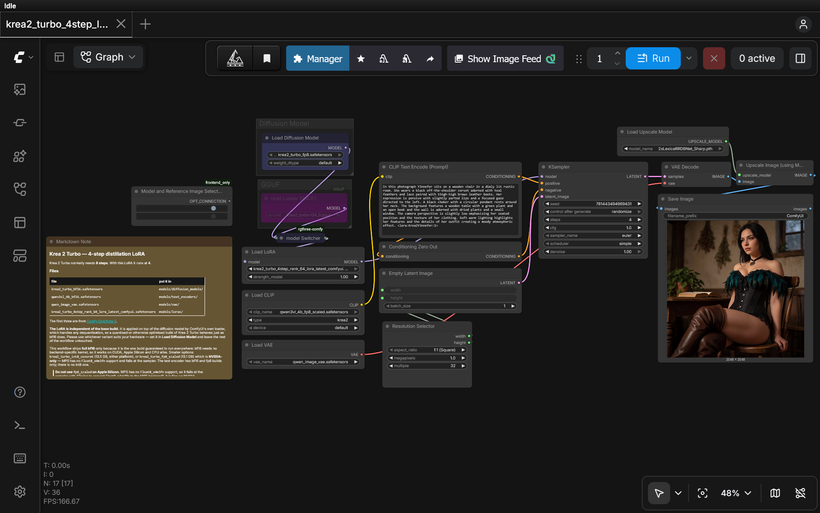Open the vae_name combo in Load VAE
The height and width of the screenshot is (513, 820).
point(303,362)
